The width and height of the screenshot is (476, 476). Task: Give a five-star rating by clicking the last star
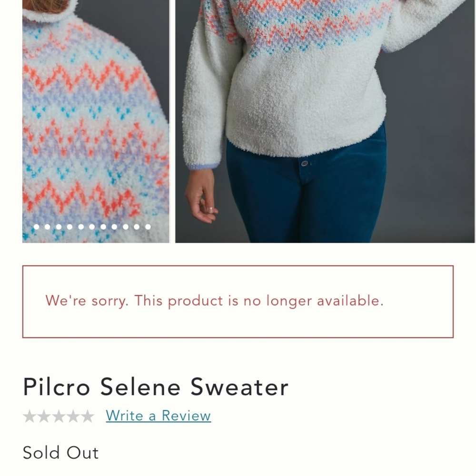(89, 416)
